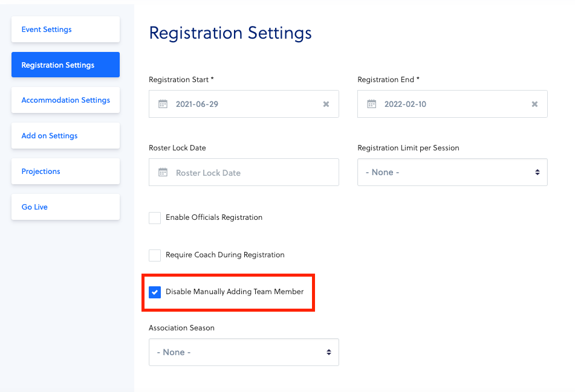
Task: Enable Officials Registration checkbox
Action: pyautogui.click(x=155, y=217)
